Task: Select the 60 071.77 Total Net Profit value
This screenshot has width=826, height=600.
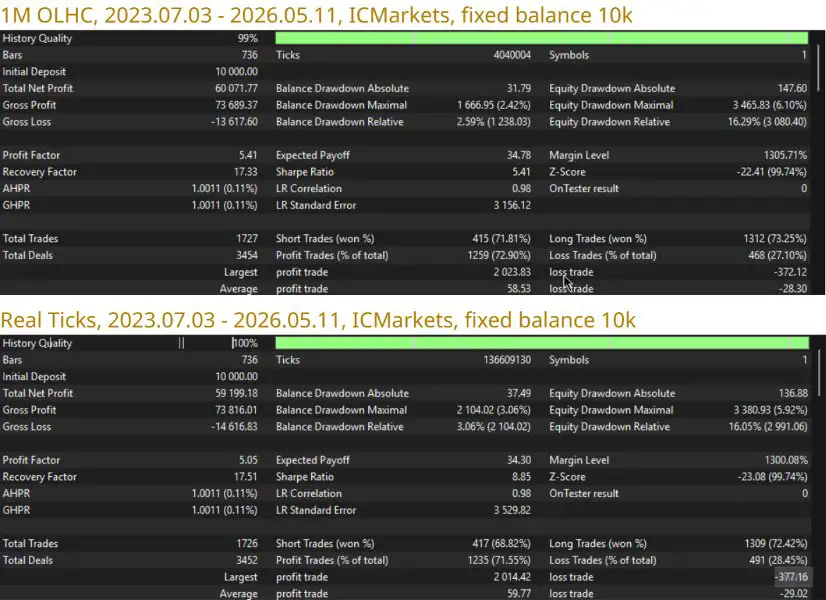Action: coord(236,88)
